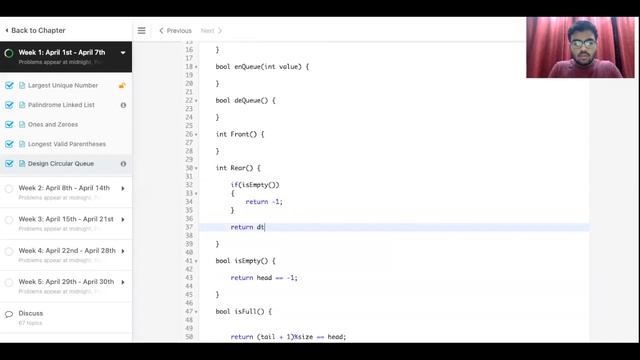Viewport: 640px width, 360px height.
Task: Click lock icon beside Largest Unique Number
Action: [x=122, y=85]
